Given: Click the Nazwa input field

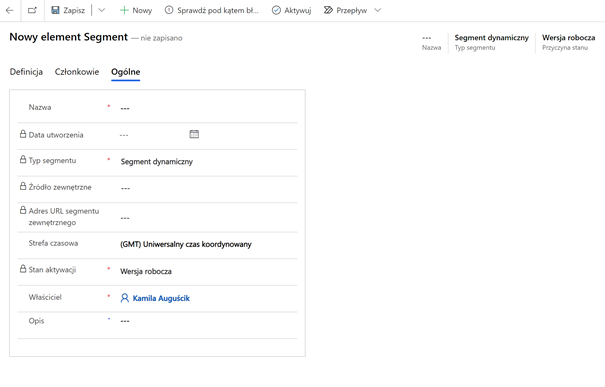Looking at the screenshot, I should click(x=208, y=108).
